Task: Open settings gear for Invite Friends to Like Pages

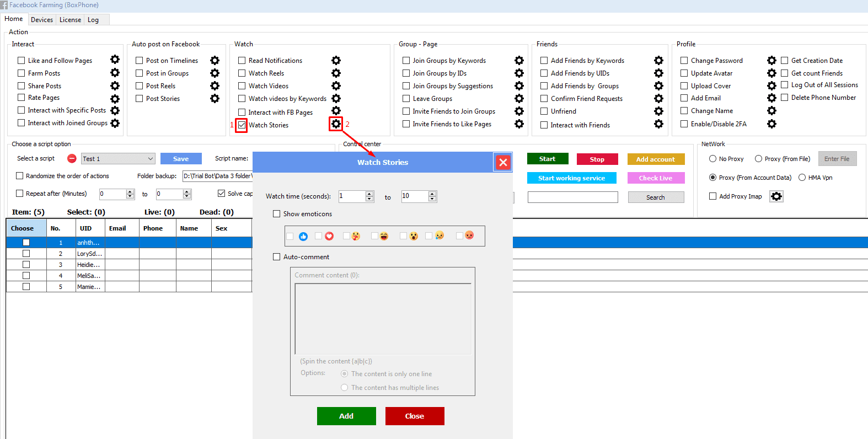Action: coord(519,124)
